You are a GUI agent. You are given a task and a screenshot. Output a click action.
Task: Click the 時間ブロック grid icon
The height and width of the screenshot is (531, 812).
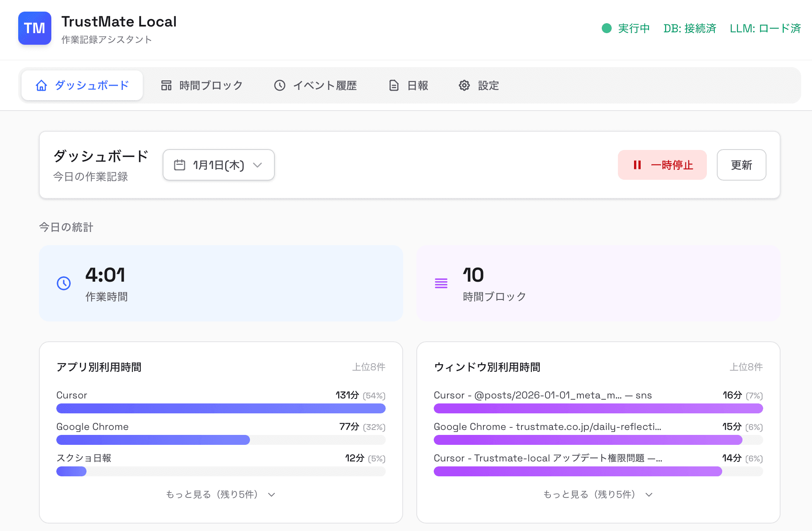point(166,85)
